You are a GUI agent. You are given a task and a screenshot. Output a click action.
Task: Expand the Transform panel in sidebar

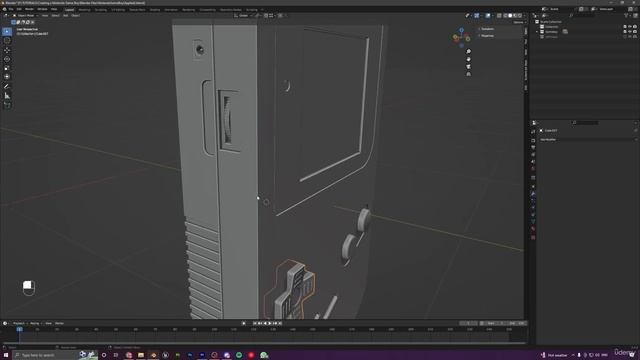pyautogui.click(x=486, y=29)
